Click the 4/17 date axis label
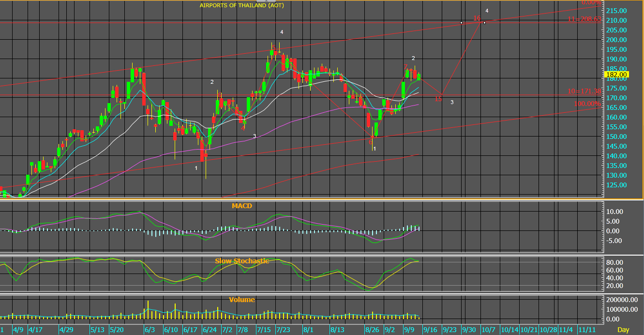The width and height of the screenshot is (644, 335). click(35, 330)
